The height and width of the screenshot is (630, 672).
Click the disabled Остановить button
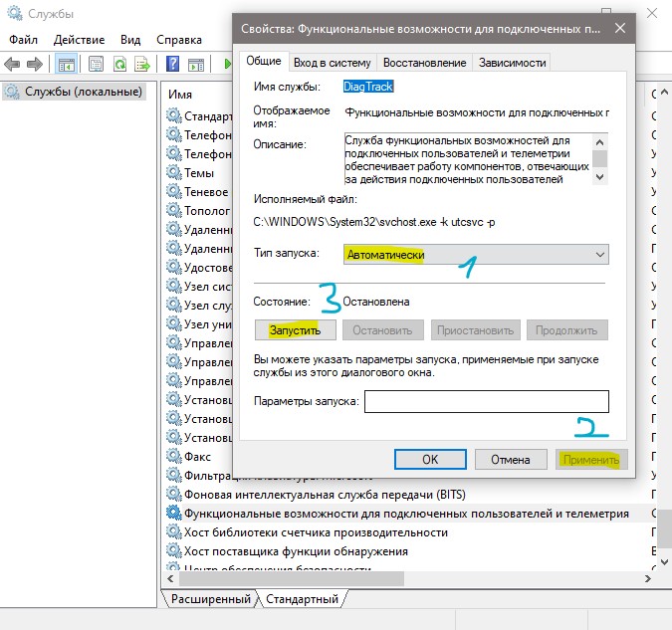[382, 330]
